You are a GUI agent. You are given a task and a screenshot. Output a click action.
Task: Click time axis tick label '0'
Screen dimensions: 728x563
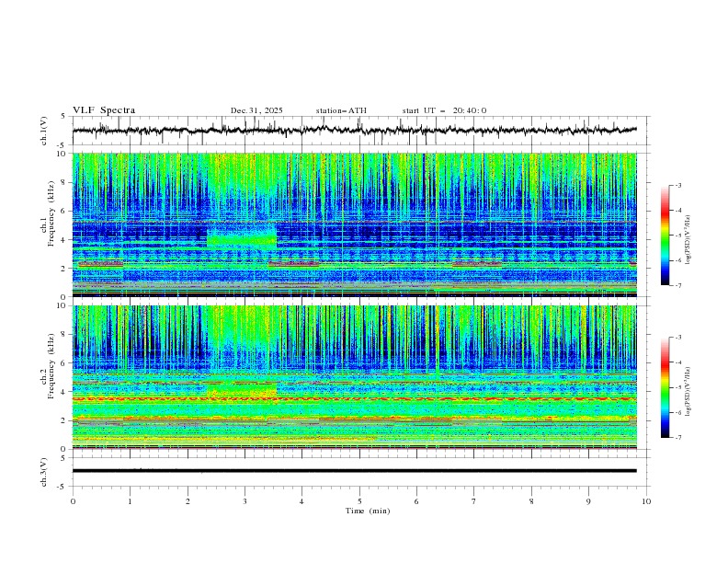coord(73,501)
